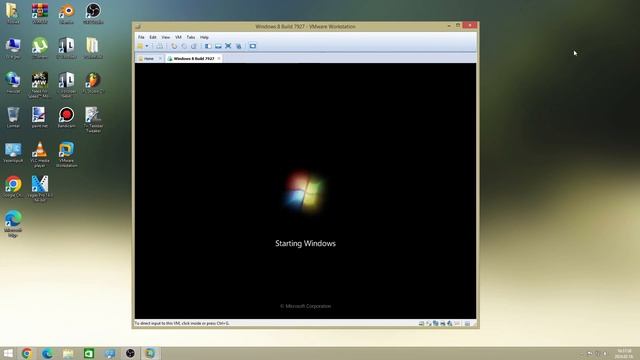Take a snapshot of the virtual machine
Viewport: 640px width, 360px height.
coord(174,46)
